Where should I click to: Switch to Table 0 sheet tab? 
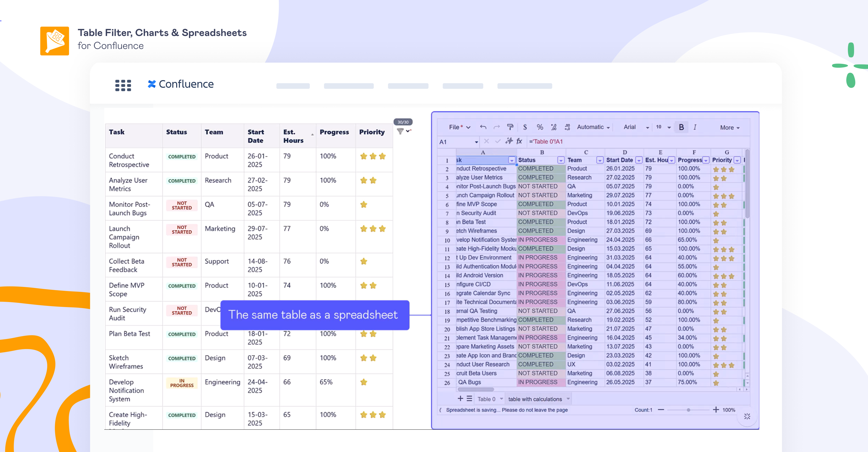pyautogui.click(x=486, y=399)
